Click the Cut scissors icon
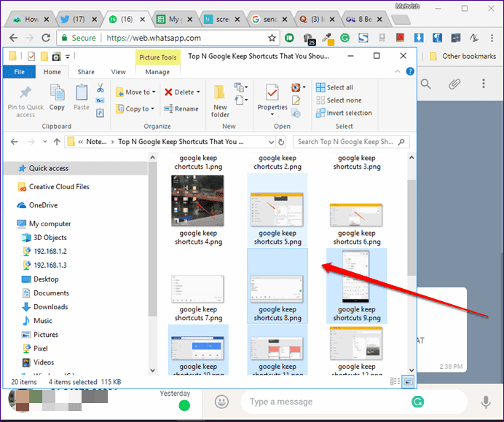This screenshot has width=504, height=422. 100,89
